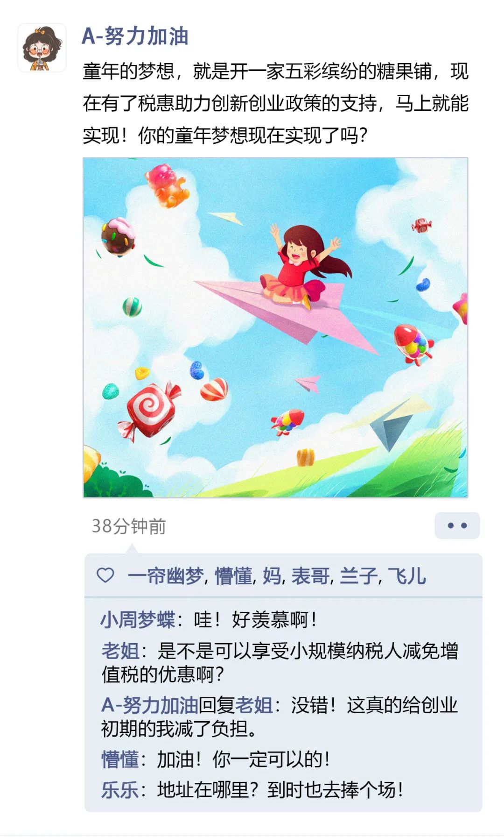Open the username A-努力加油 at top
Viewport: 504px width, 837px height.
point(135,36)
